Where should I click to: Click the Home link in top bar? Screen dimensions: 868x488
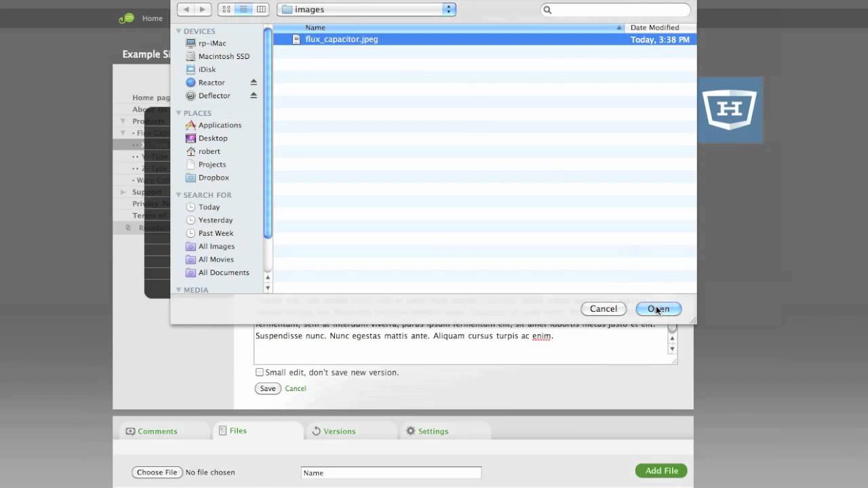click(x=153, y=18)
